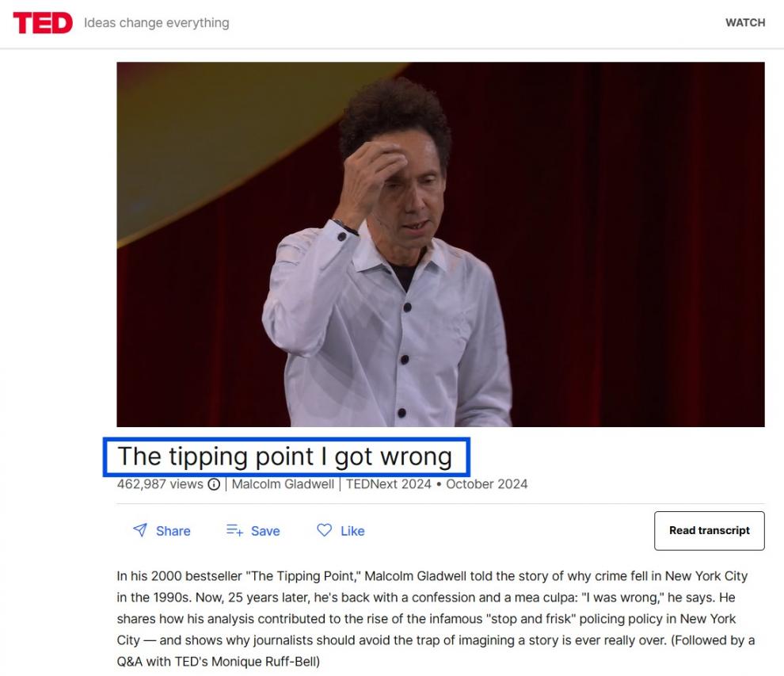Play the Malcolm Gladwell talk video
784x676 pixels.
(x=440, y=244)
